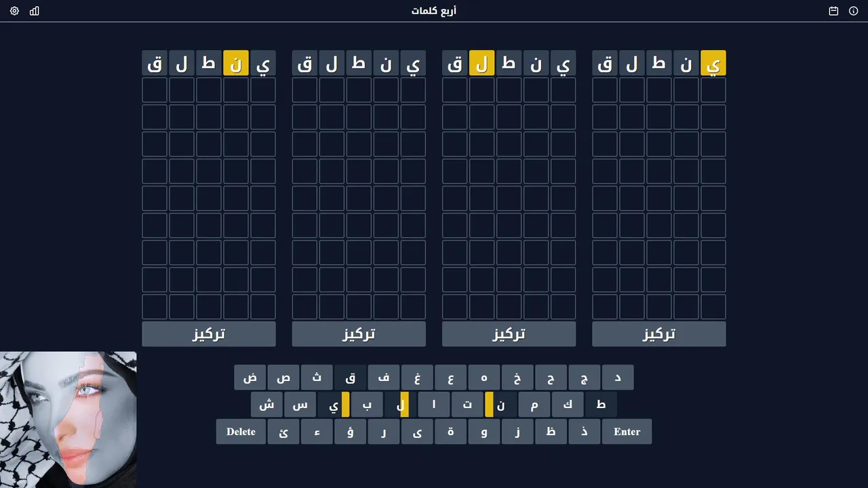Tap the و key
Screen dimensions: 868x488
[x=484, y=432]
